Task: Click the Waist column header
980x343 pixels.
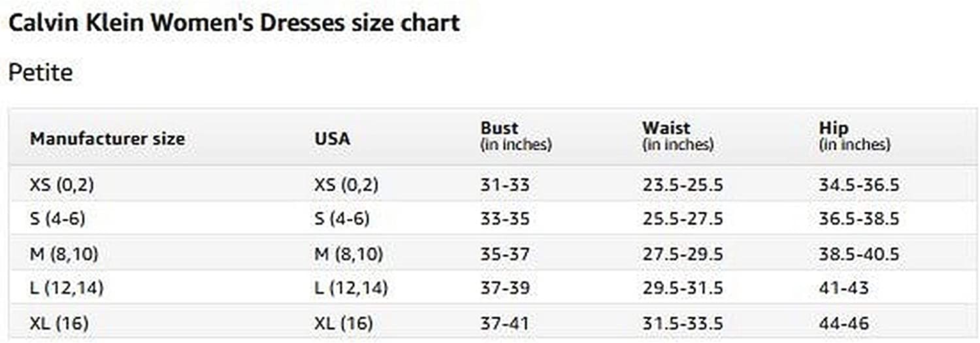Action: 666,129
